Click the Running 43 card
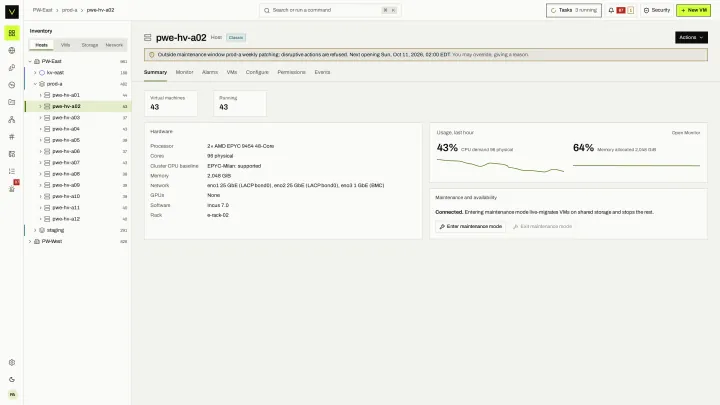Image resolution: width=720 pixels, height=405 pixels. click(240, 103)
